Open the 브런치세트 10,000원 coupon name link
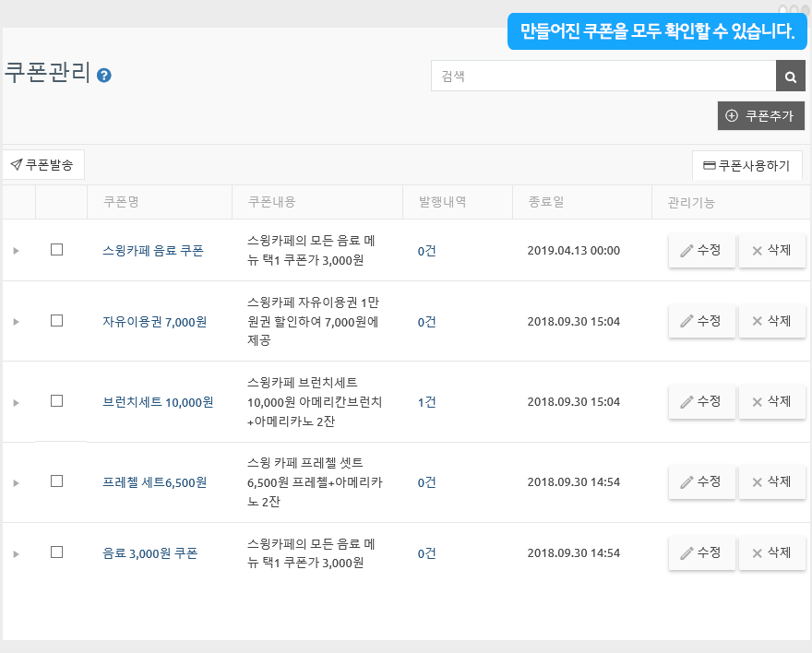The image size is (812, 653). tap(158, 402)
